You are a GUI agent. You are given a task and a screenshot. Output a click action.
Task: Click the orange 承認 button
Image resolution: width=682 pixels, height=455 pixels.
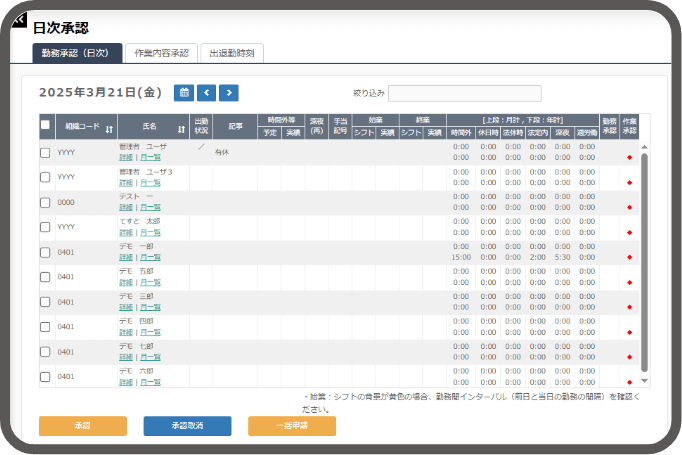pos(83,426)
